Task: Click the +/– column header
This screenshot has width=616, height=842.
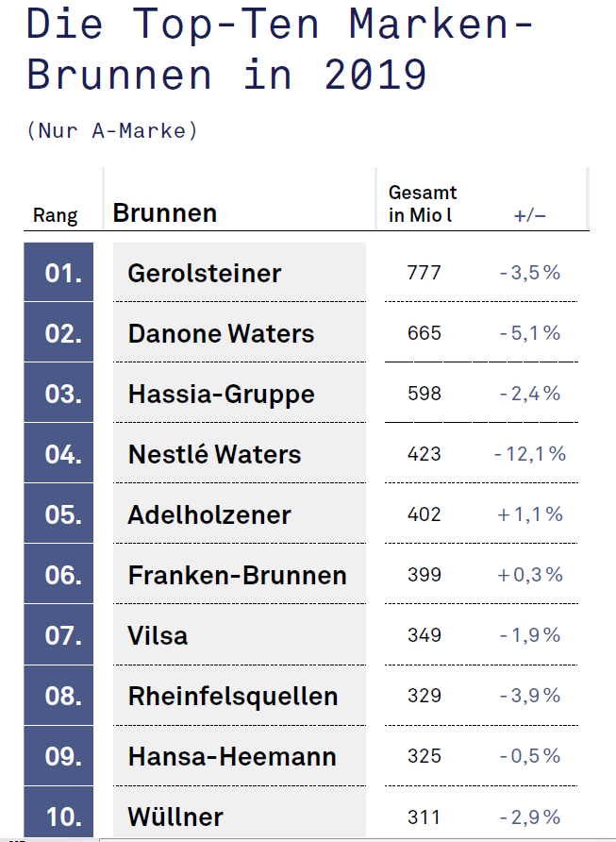Action: coord(529,216)
